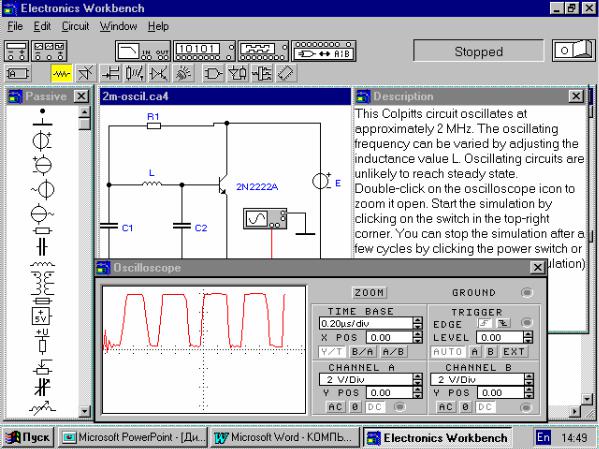Open the Пуск start button
This screenshot has width=599, height=449.
pos(28,437)
